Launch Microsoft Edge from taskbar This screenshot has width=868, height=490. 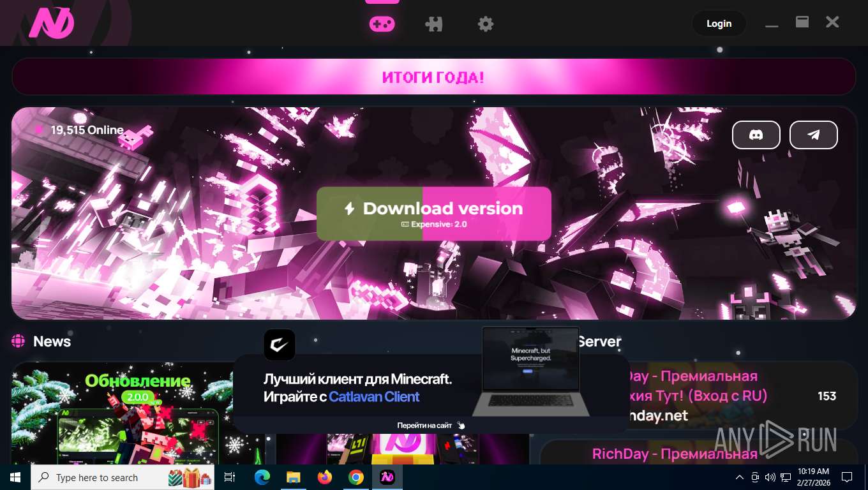point(262,477)
